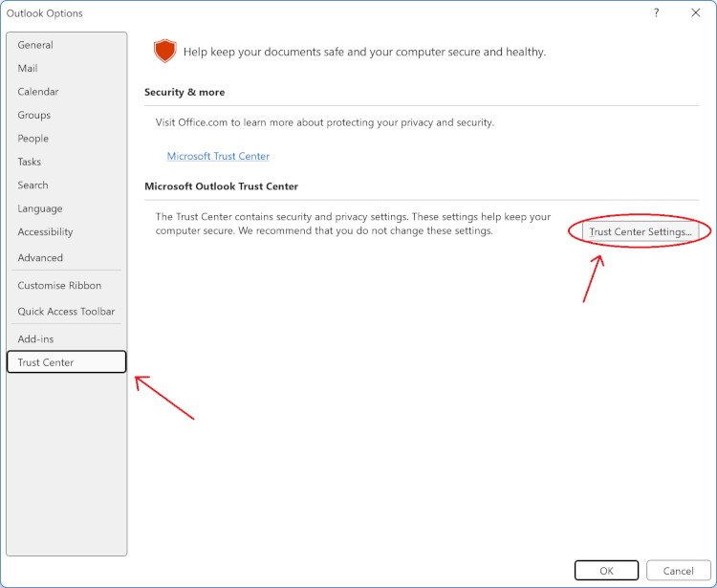
Task: Select Quick Access Toolbar category
Action: (x=66, y=312)
